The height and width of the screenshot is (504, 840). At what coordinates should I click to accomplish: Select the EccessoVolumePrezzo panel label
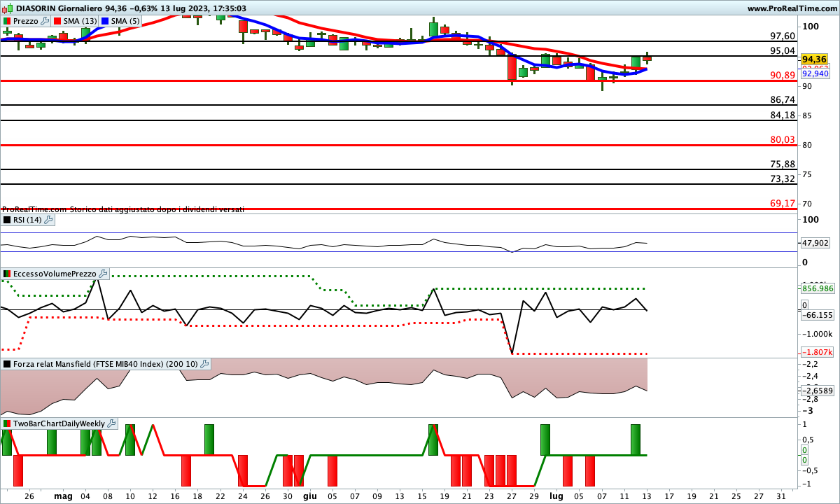(55, 274)
